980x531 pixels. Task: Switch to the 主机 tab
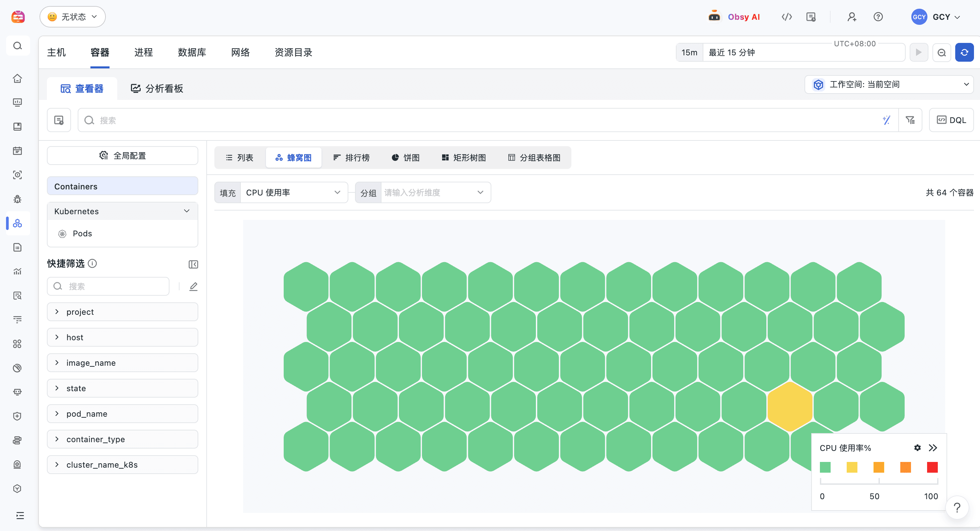click(56, 53)
